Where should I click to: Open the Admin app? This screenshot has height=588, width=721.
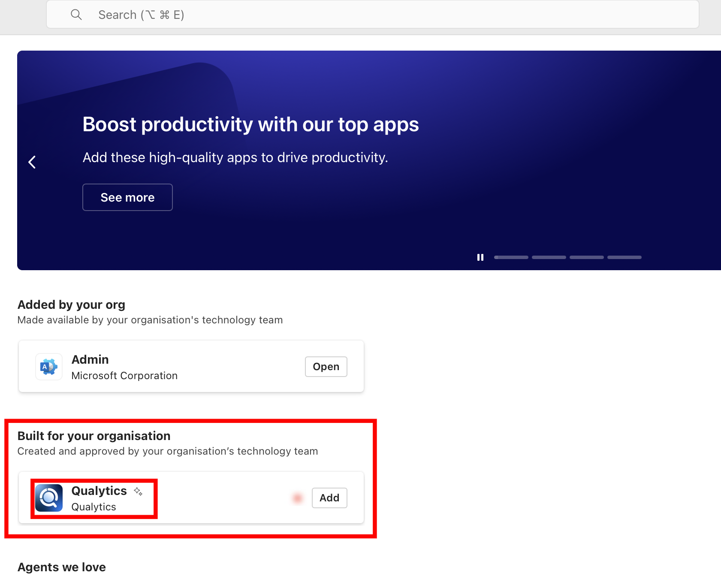point(326,367)
